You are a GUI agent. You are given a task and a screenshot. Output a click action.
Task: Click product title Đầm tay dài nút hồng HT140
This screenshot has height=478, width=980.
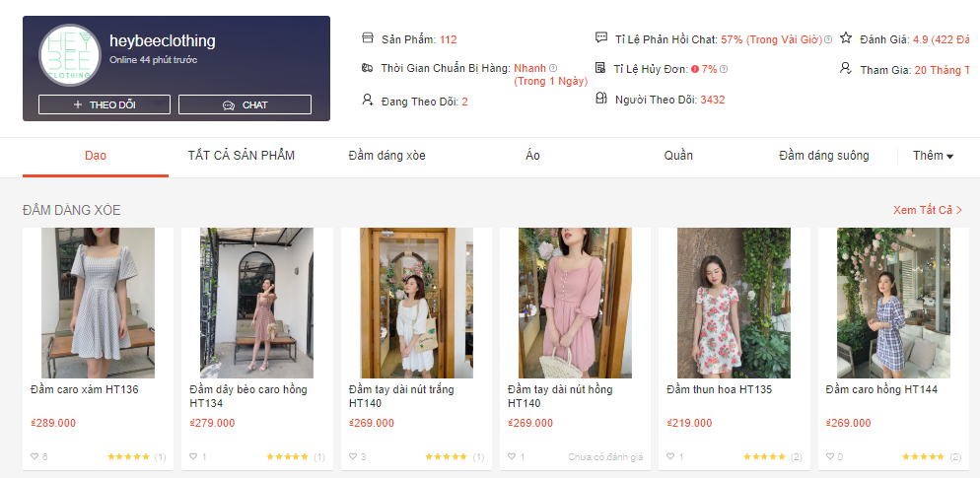[x=560, y=397]
